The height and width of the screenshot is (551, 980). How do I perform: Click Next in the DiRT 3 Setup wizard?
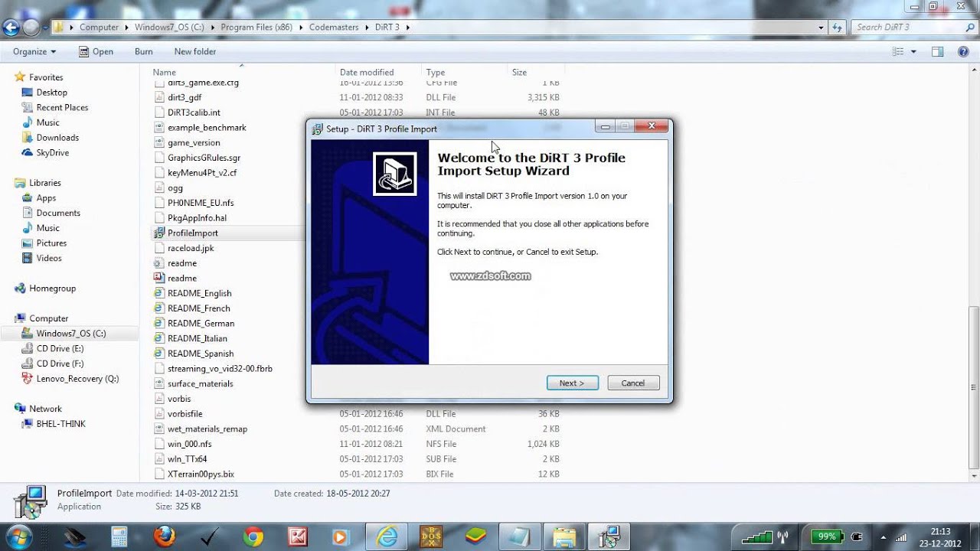572,383
